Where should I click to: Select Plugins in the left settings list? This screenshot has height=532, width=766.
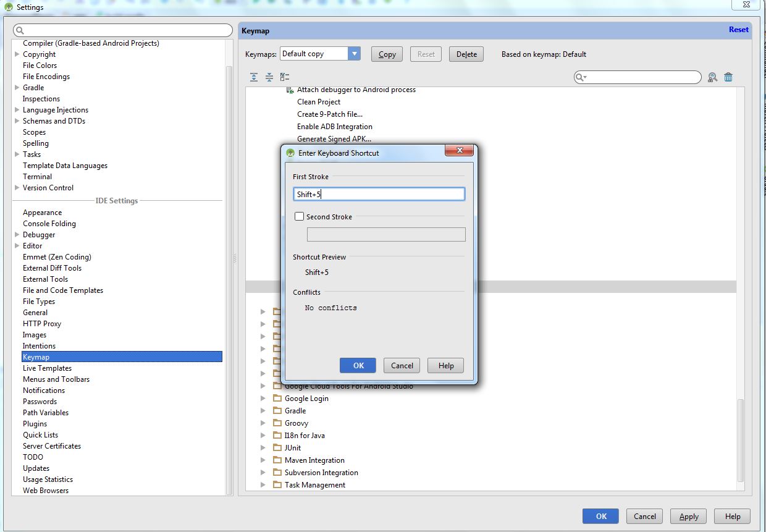click(x=35, y=423)
